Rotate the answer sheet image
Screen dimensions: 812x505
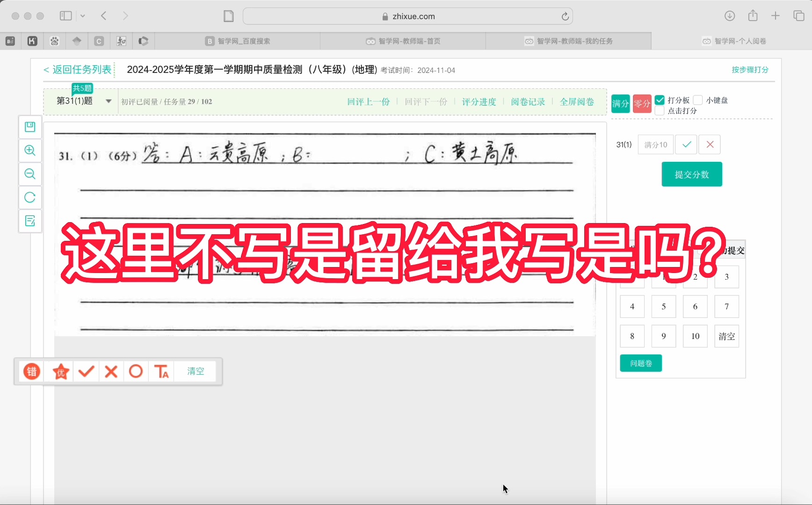(x=30, y=197)
